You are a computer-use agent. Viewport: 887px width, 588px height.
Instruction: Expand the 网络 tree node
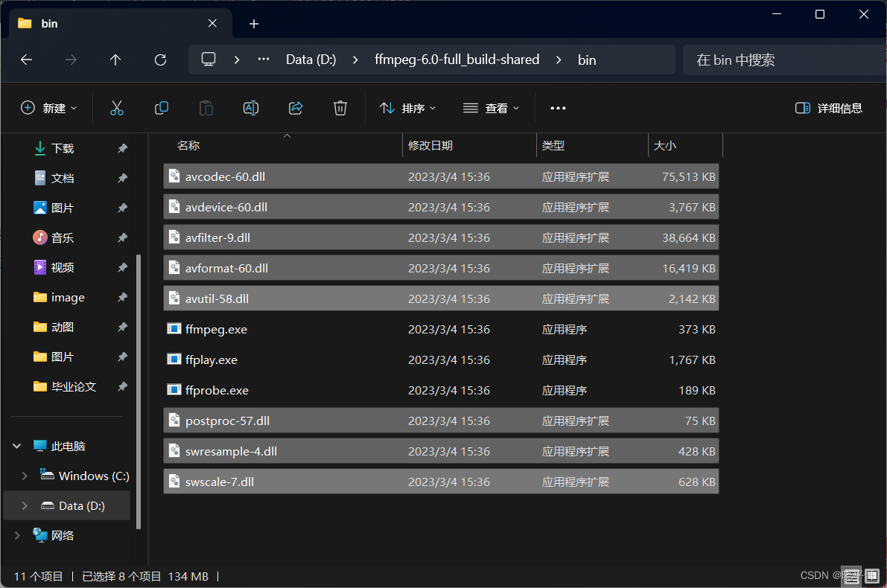tap(17, 535)
